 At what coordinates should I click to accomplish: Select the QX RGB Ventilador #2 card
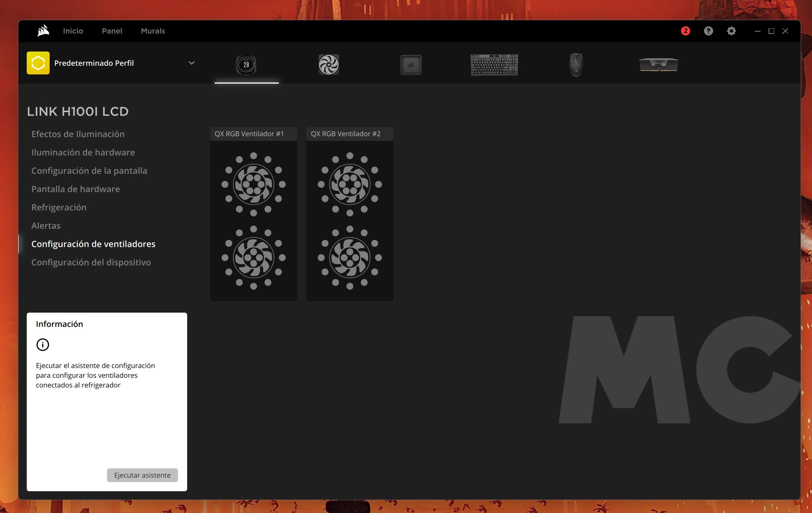point(349,214)
